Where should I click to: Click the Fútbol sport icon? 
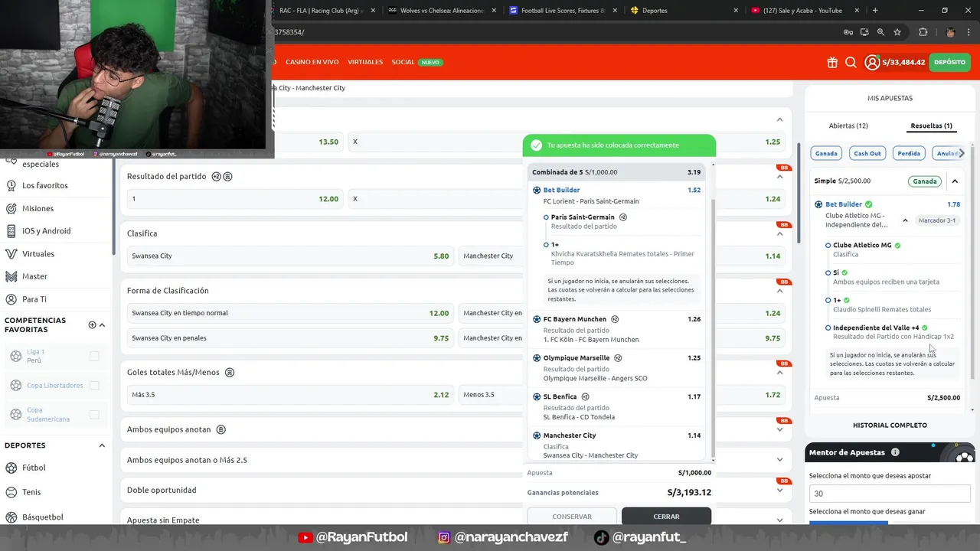(x=11, y=468)
